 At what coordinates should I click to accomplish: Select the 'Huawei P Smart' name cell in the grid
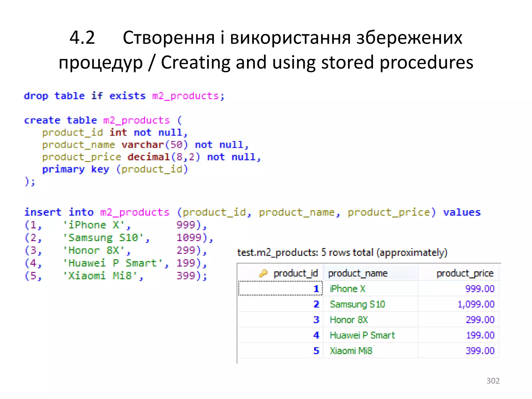[371, 335]
